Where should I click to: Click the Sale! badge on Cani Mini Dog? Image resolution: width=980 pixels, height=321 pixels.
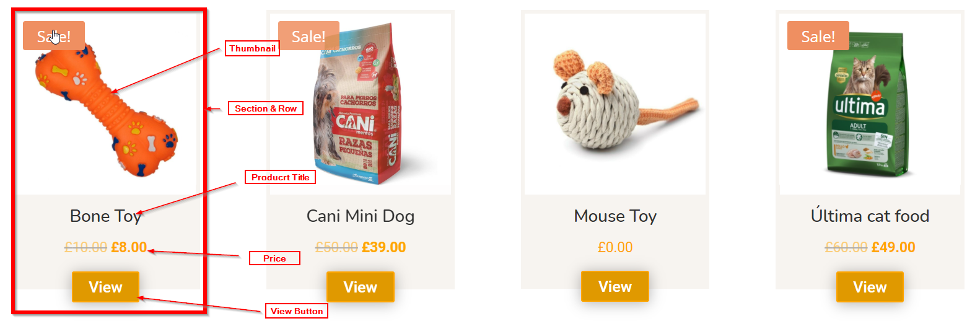click(x=308, y=36)
